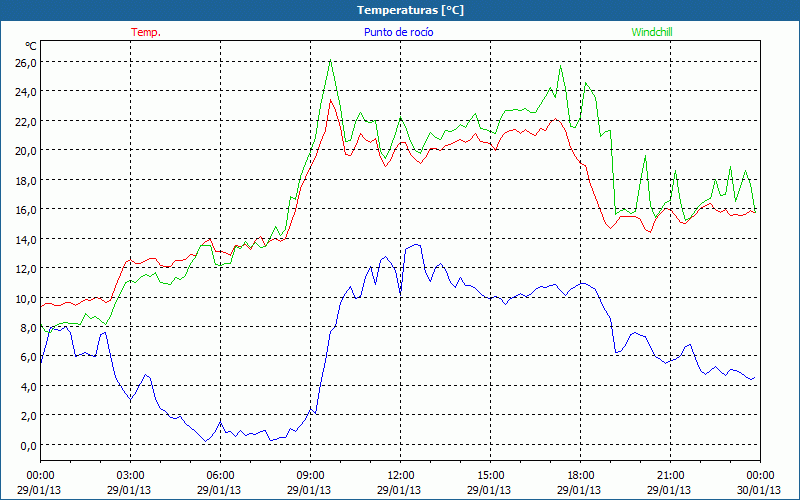Image resolution: width=800 pixels, height=500 pixels.
Task: Select the blue 'Punto de rocío' legend label
Action: [x=398, y=32]
